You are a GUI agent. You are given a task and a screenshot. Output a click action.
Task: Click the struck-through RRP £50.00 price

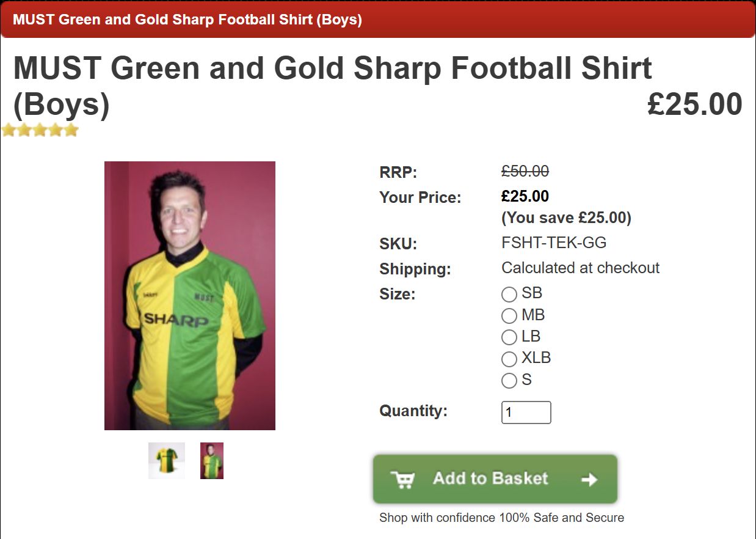[x=525, y=172]
